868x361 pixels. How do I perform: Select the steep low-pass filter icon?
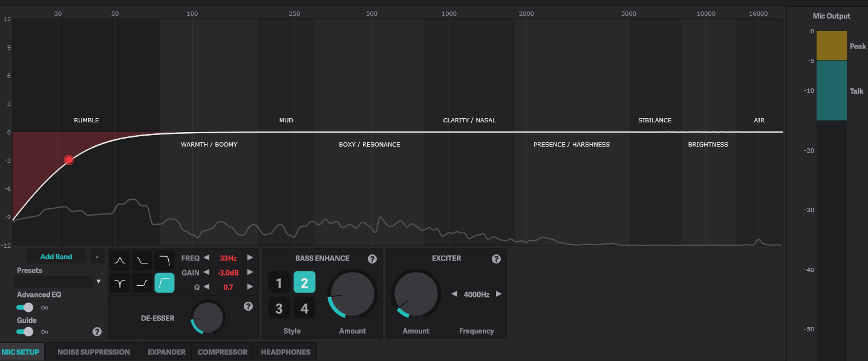pyautogui.click(x=165, y=260)
